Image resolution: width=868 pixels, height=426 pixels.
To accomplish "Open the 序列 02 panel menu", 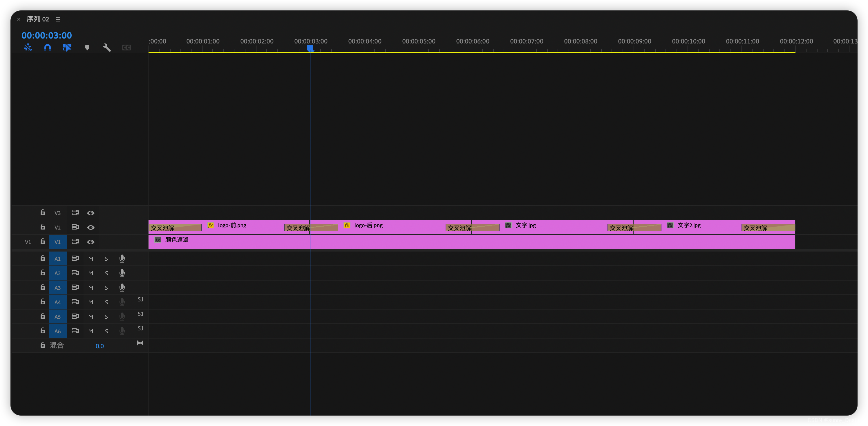I will tap(58, 19).
